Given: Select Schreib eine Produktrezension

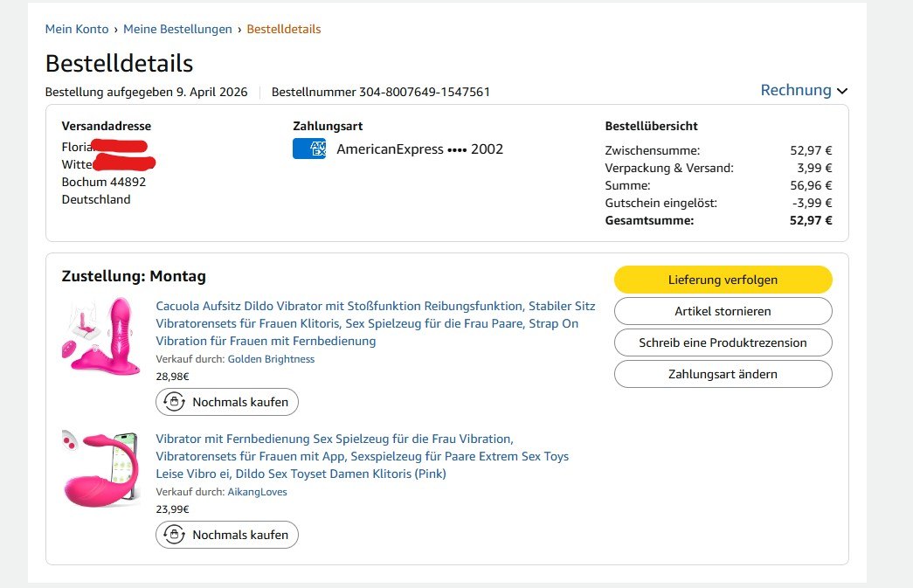Looking at the screenshot, I should coord(723,342).
